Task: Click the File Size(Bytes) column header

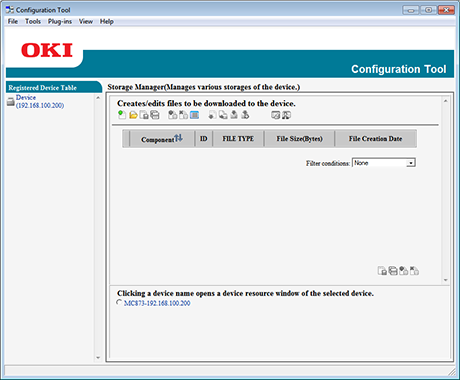Action: point(299,139)
